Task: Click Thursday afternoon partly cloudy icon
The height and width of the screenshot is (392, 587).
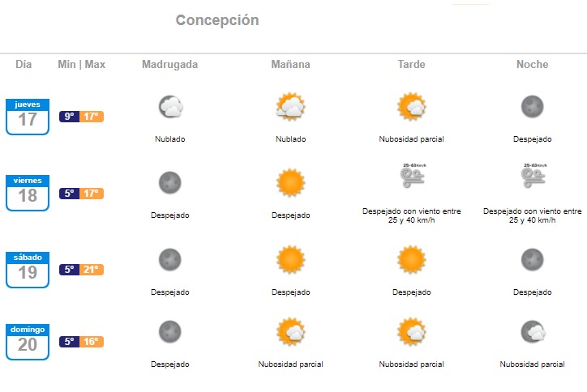Action: [411, 106]
